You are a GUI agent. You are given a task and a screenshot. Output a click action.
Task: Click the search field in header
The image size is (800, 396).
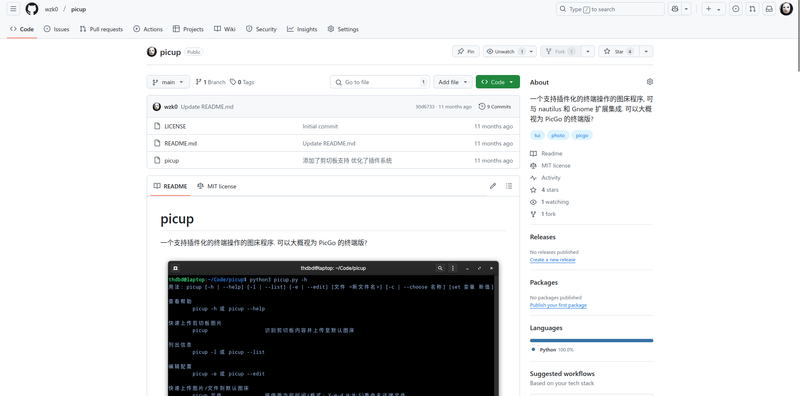pos(610,9)
